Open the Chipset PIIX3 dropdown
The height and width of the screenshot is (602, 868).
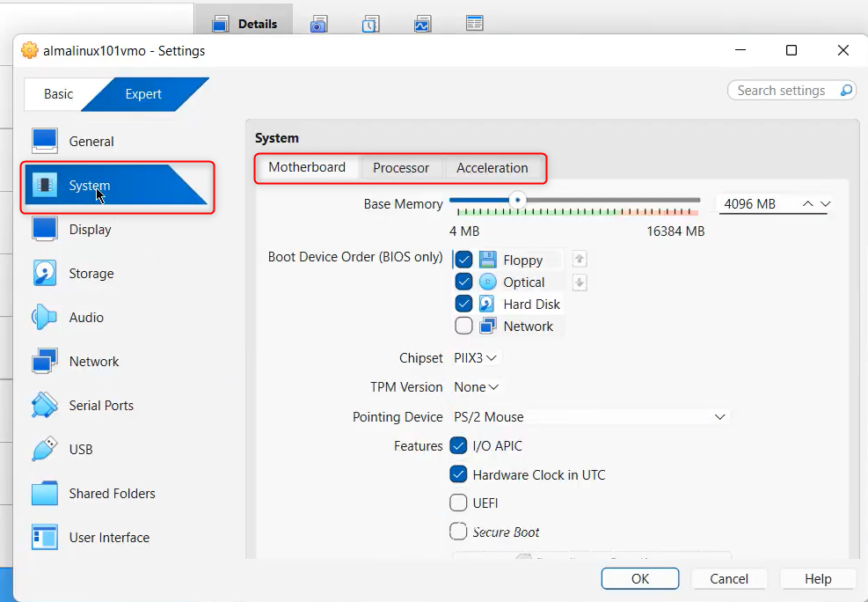[x=475, y=357]
